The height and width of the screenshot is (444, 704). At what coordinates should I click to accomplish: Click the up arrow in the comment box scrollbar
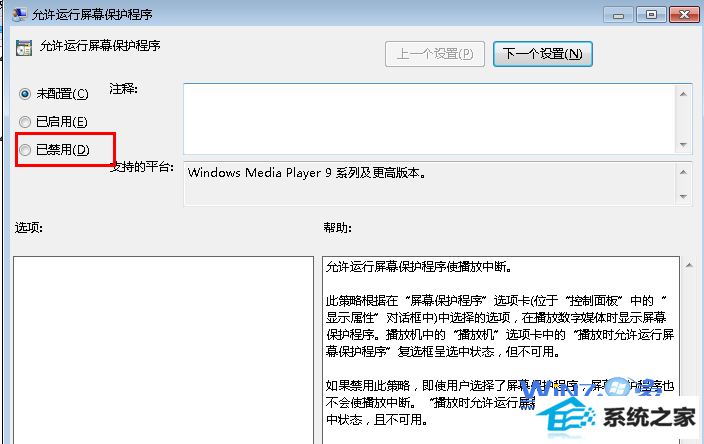point(685,92)
